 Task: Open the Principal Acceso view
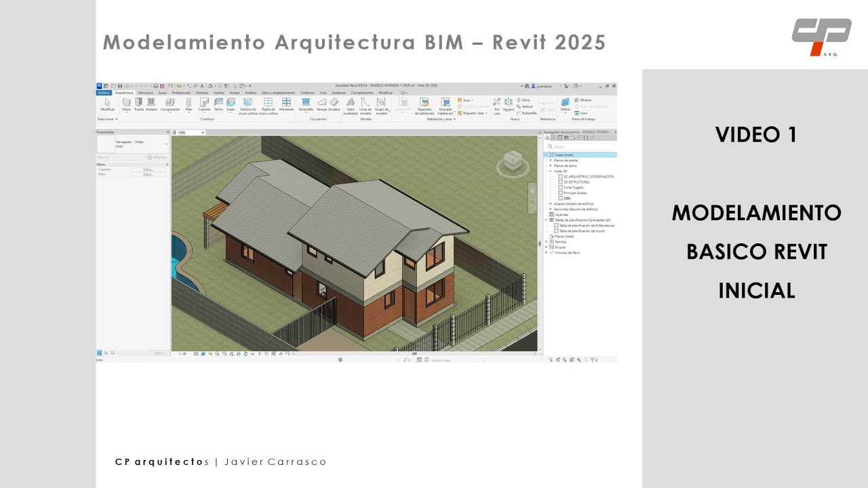[x=575, y=193]
